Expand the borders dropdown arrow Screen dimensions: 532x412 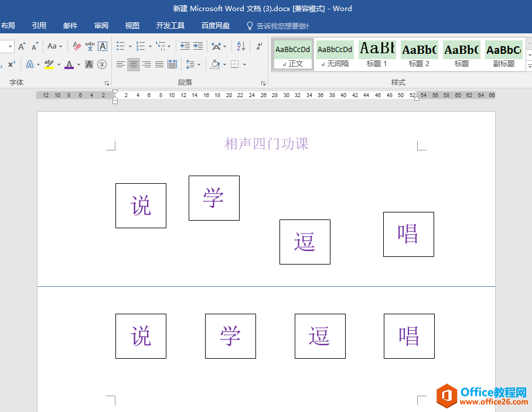244,64
